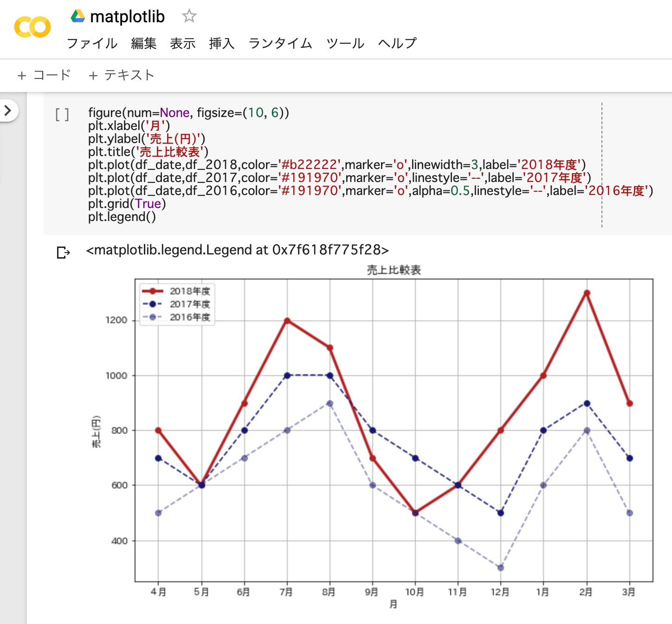This screenshot has width=672, height=624.
Task: Click the 2018年度 red legend marker
Action: point(152,291)
